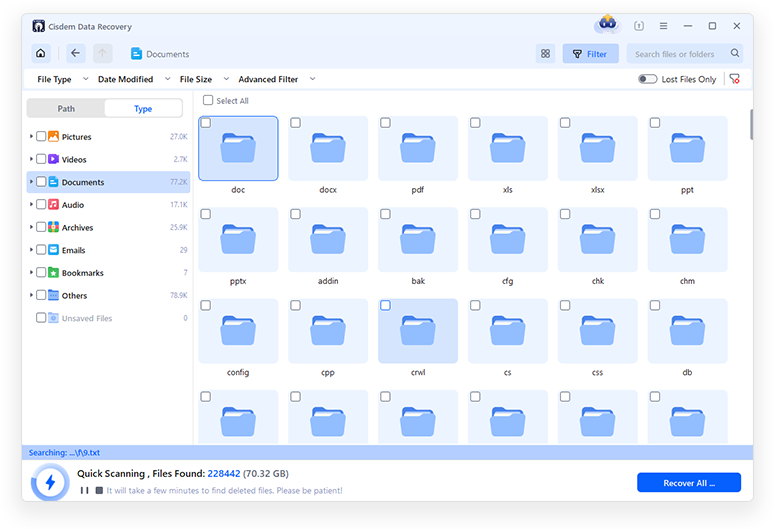Viewport: 776px width, 531px height.
Task: Click the Archives category icon
Action: [53, 227]
